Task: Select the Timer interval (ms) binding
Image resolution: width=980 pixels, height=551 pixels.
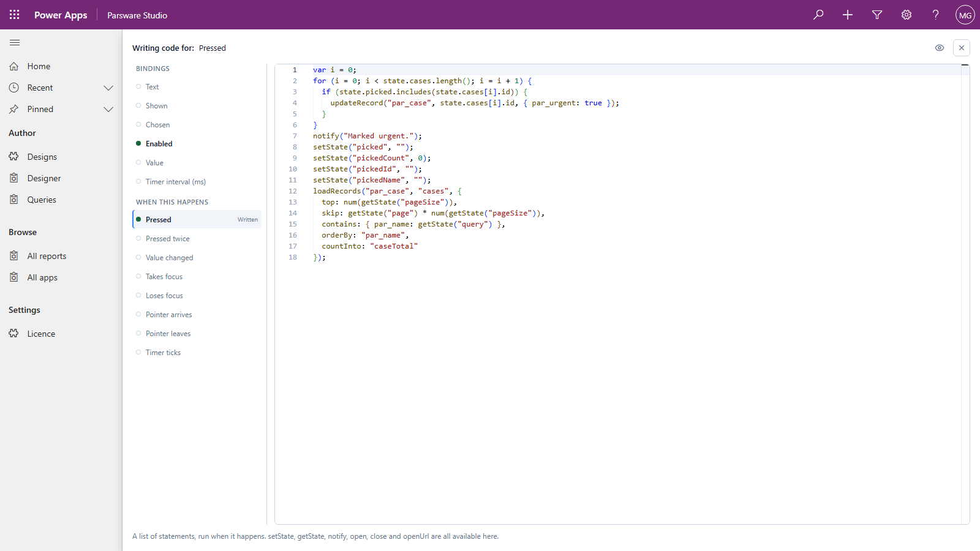Action: 197,182
